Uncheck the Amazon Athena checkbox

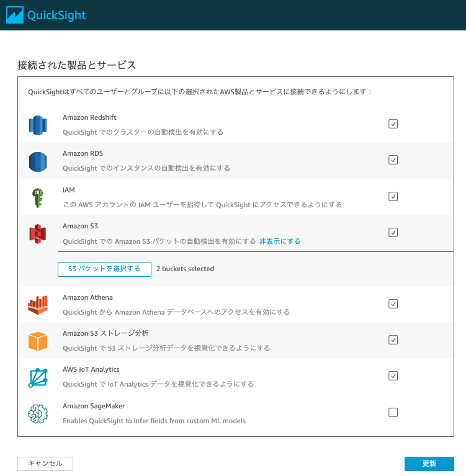[x=393, y=304]
